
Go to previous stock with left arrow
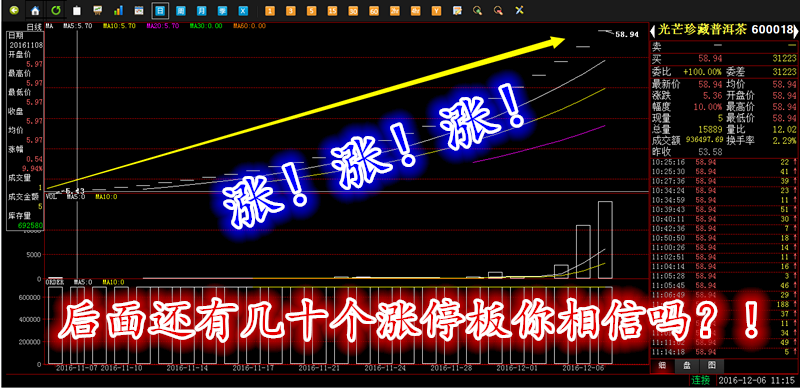click(x=653, y=31)
